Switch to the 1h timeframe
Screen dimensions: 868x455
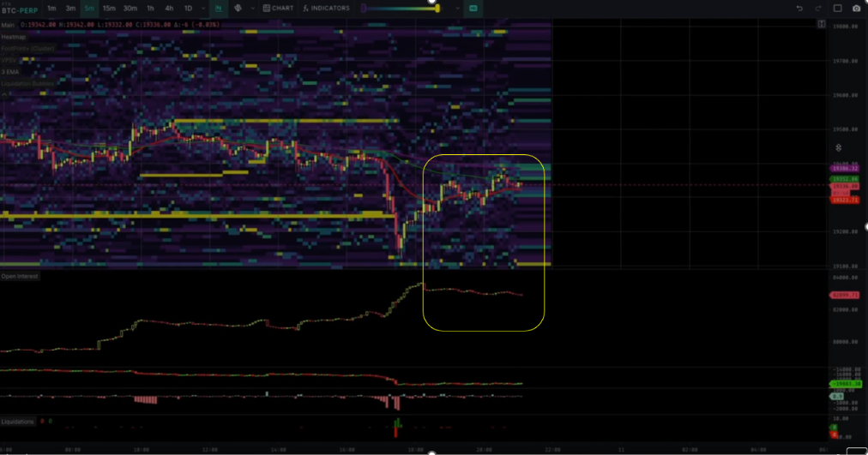150,9
